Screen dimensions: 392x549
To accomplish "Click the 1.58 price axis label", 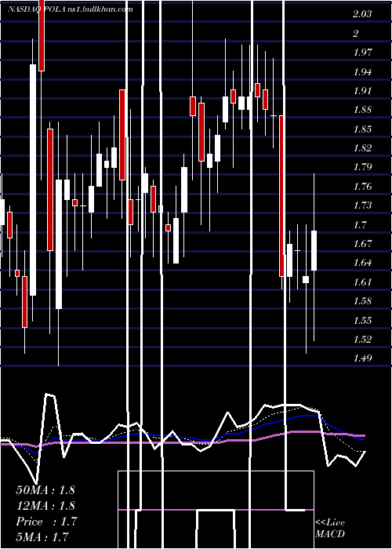I will coord(362,300).
